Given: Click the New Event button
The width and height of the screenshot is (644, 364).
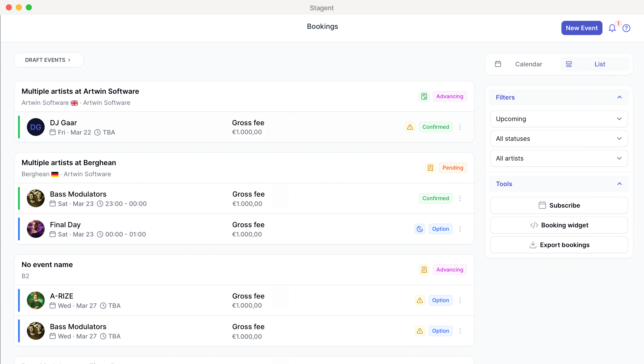Looking at the screenshot, I should pos(582,28).
